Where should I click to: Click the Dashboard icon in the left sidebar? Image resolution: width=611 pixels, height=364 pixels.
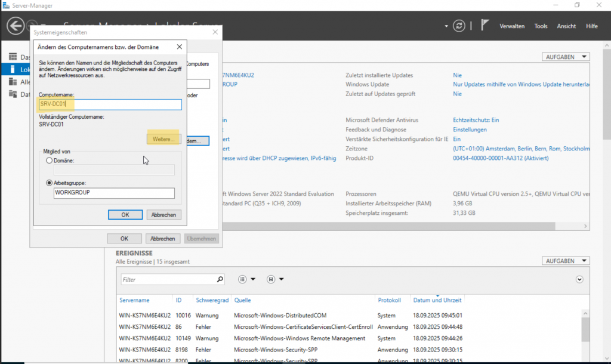[13, 57]
